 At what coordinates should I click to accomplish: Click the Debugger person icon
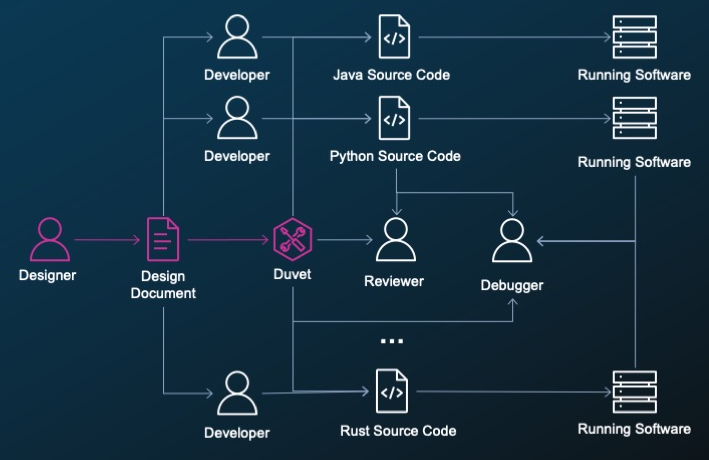pyautogui.click(x=512, y=240)
